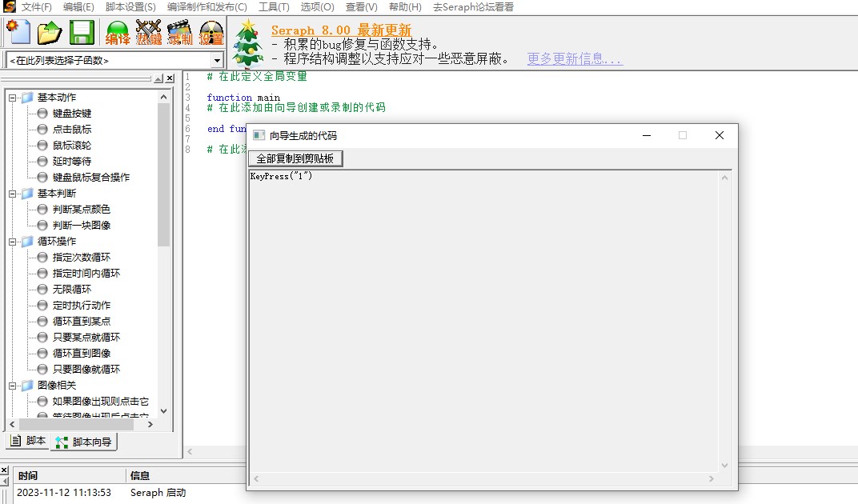Click 时间 log column header
This screenshot has height=504, width=858.
pos(70,475)
